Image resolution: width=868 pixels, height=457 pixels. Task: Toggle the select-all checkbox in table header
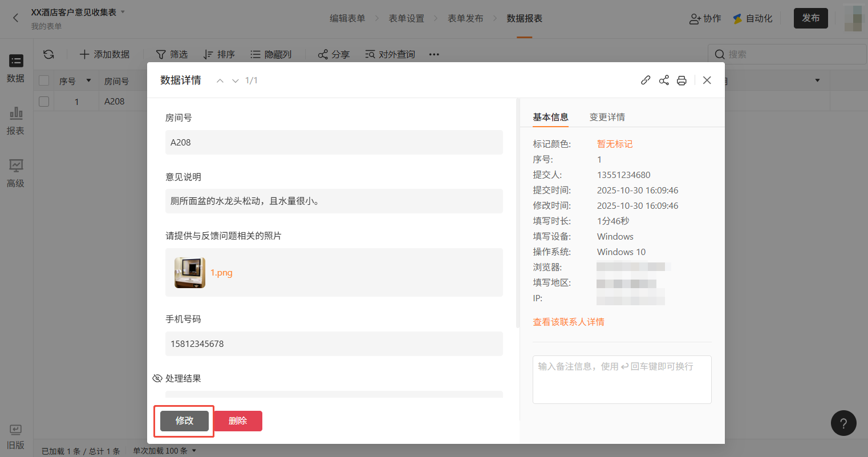pos(44,81)
